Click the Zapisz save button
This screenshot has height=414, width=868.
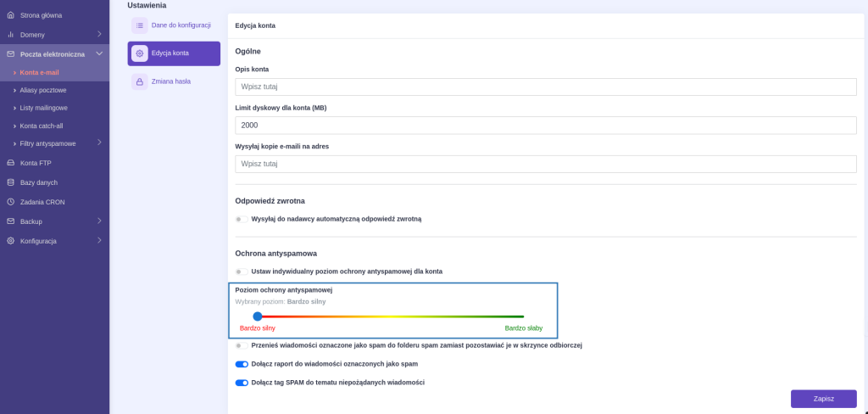[x=824, y=399]
